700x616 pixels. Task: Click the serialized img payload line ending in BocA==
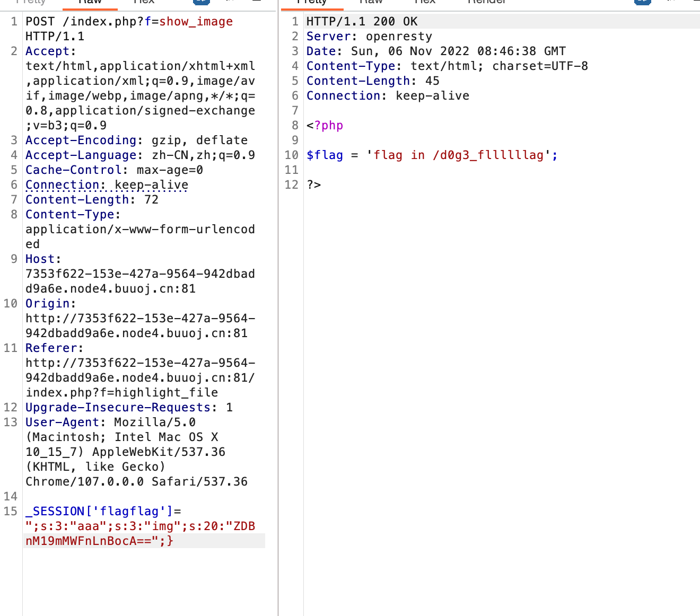coord(100,541)
